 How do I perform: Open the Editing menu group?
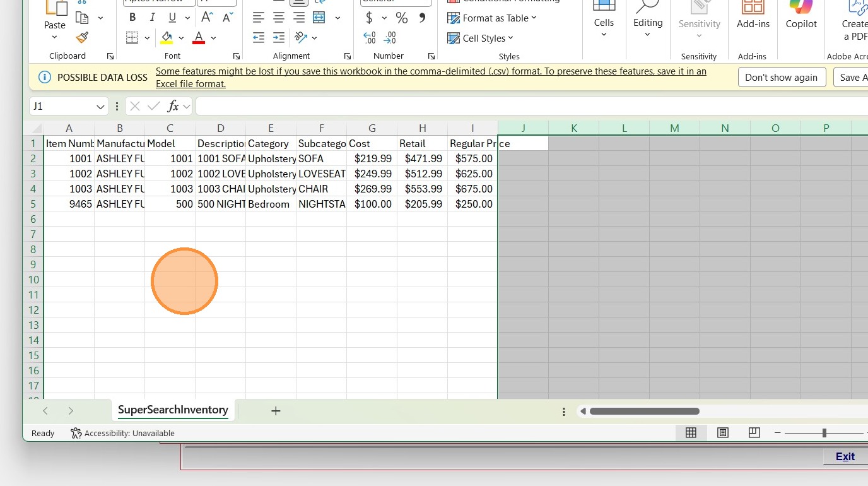(648, 22)
